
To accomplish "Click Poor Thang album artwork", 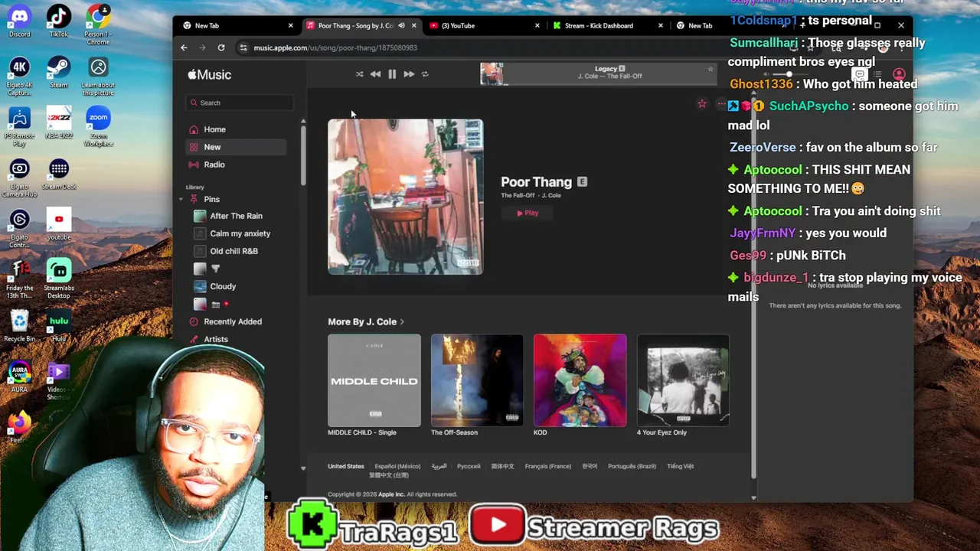I will [x=405, y=197].
